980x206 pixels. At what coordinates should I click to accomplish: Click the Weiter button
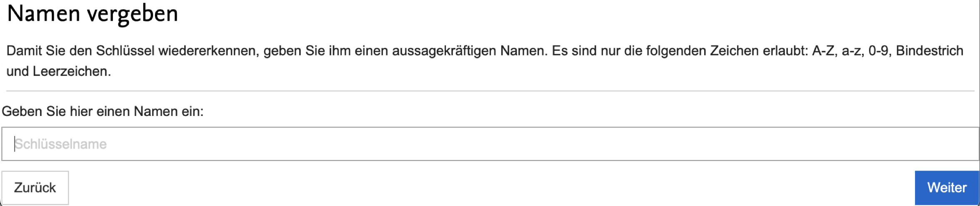tap(947, 188)
